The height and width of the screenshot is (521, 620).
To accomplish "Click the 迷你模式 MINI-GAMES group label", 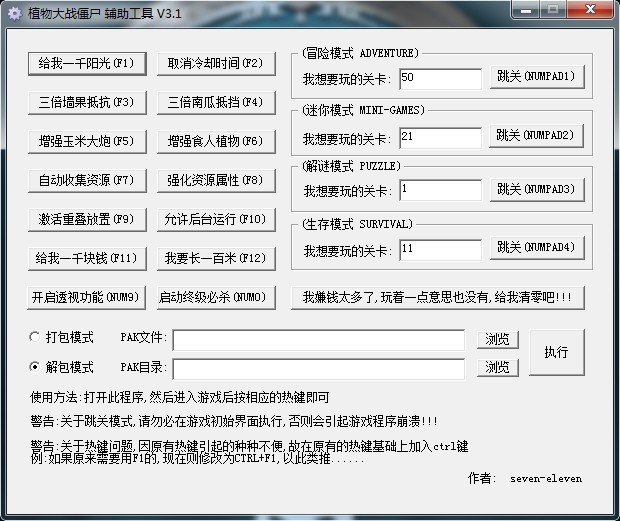I will pos(363,110).
